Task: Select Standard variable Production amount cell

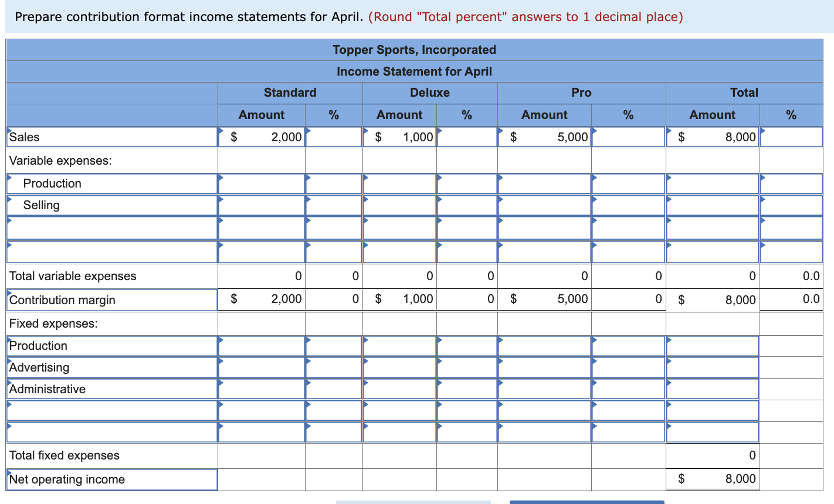Action: point(262,183)
